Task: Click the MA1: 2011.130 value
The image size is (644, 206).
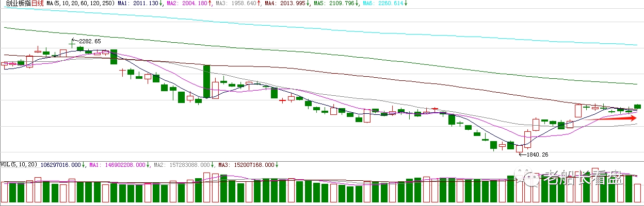Action: pos(137,4)
